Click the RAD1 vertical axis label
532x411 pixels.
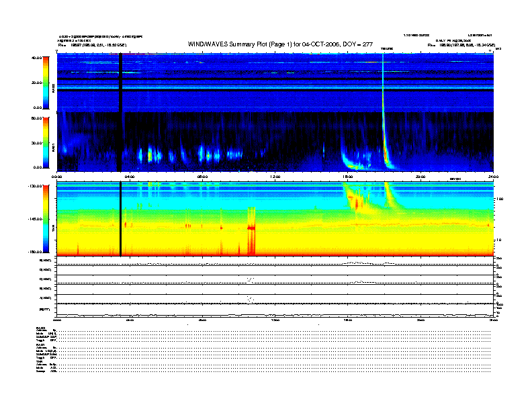point(54,147)
